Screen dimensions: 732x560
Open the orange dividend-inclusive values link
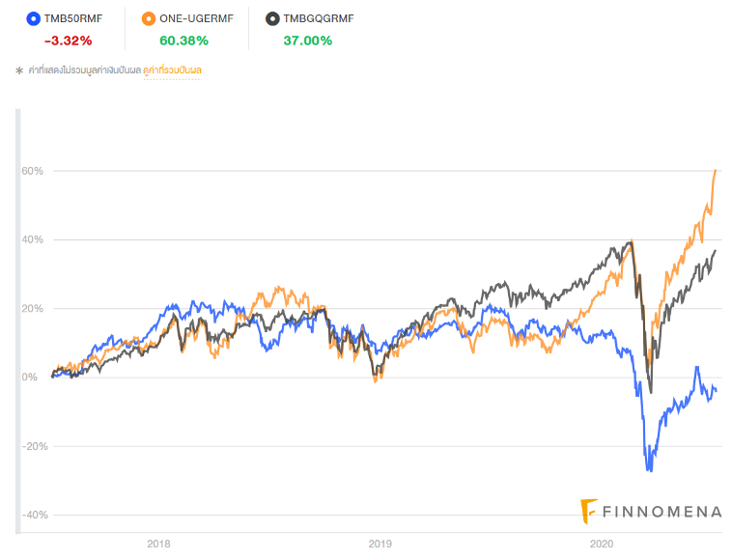172,70
